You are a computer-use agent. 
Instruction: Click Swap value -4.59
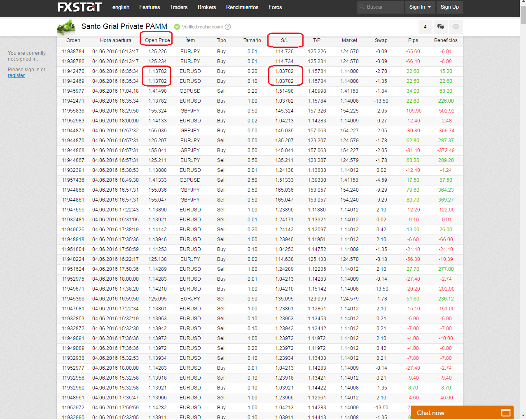pyautogui.click(x=381, y=180)
